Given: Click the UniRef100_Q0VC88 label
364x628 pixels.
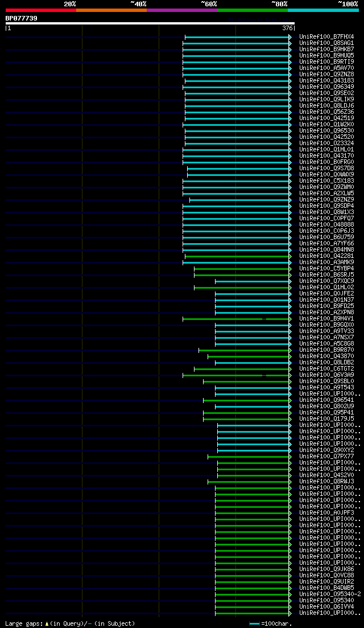Looking at the screenshot, I should [x=326, y=576].
